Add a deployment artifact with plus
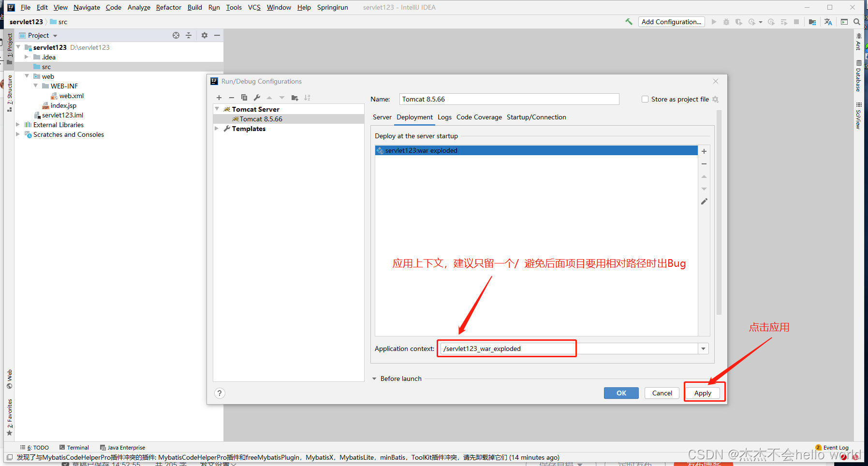 click(x=704, y=151)
